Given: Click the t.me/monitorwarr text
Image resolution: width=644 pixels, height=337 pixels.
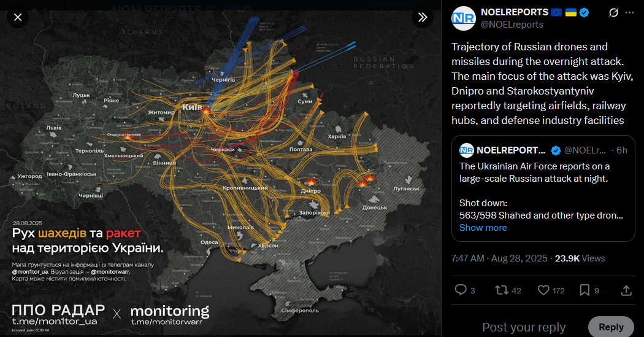Looking at the screenshot, I should click(167, 322).
